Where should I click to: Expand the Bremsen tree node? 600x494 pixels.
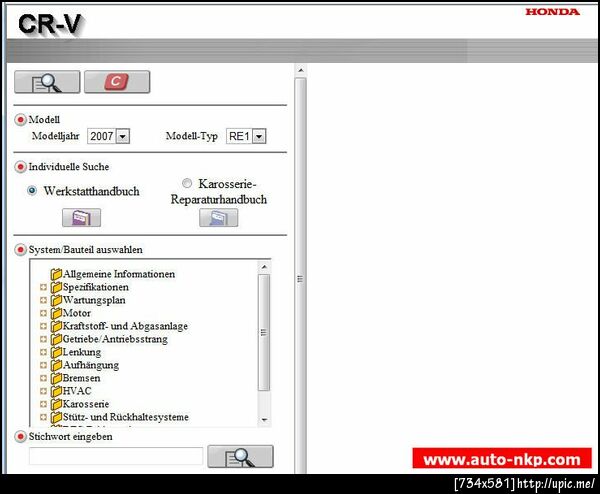pos(43,378)
